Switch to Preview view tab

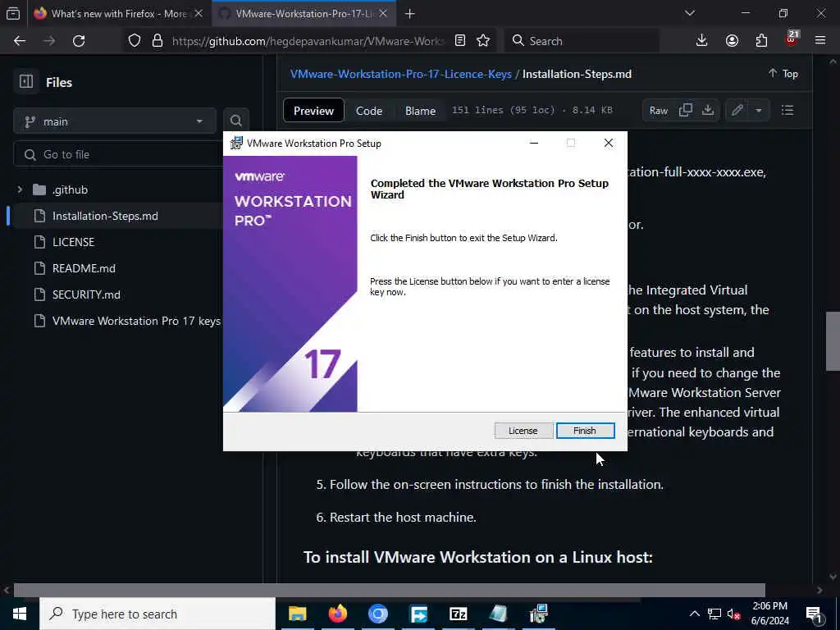(313, 111)
